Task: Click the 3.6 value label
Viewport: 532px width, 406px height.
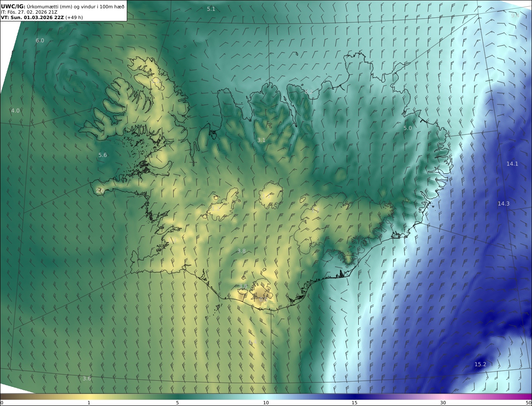Action: [87, 378]
